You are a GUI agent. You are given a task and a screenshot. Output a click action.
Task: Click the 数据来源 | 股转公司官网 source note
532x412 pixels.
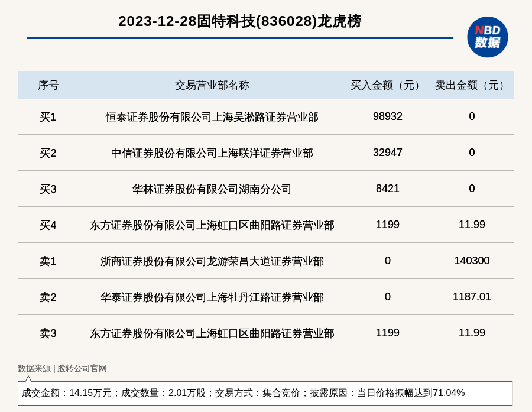point(62,368)
